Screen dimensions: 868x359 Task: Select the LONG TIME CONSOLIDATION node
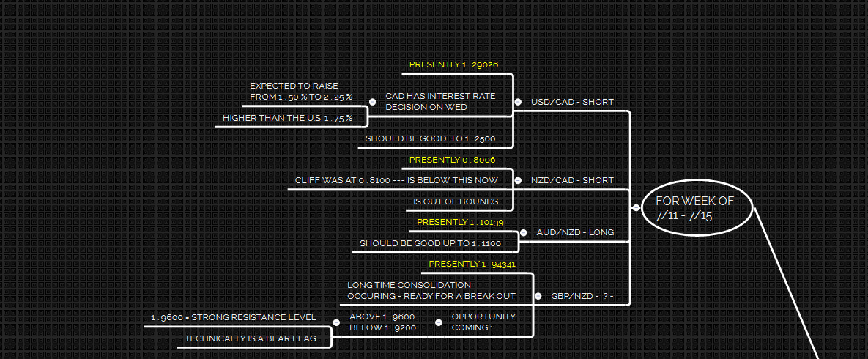pyautogui.click(x=431, y=290)
